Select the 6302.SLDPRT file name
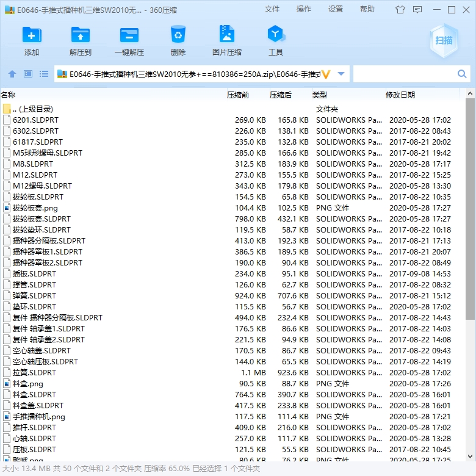 35,131
